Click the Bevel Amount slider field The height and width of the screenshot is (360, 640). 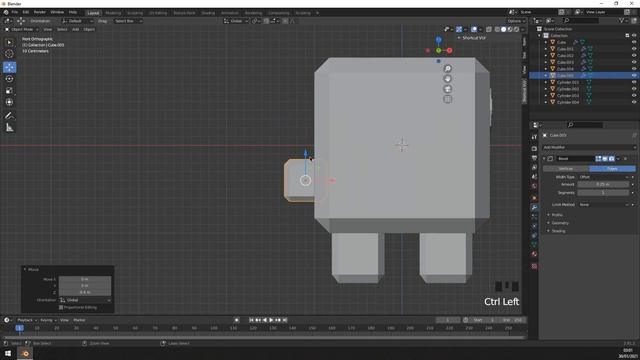point(603,184)
